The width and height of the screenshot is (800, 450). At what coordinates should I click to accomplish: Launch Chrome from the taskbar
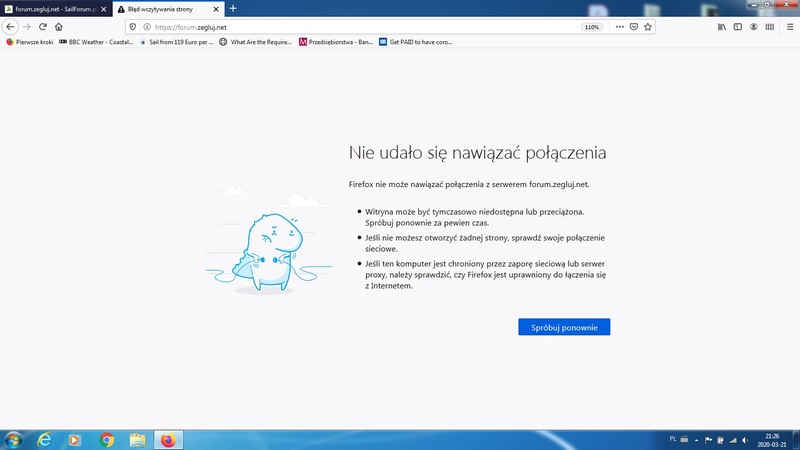tap(107, 439)
